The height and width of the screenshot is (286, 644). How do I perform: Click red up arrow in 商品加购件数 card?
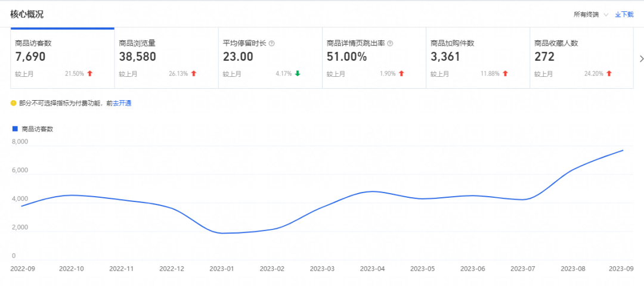505,74
